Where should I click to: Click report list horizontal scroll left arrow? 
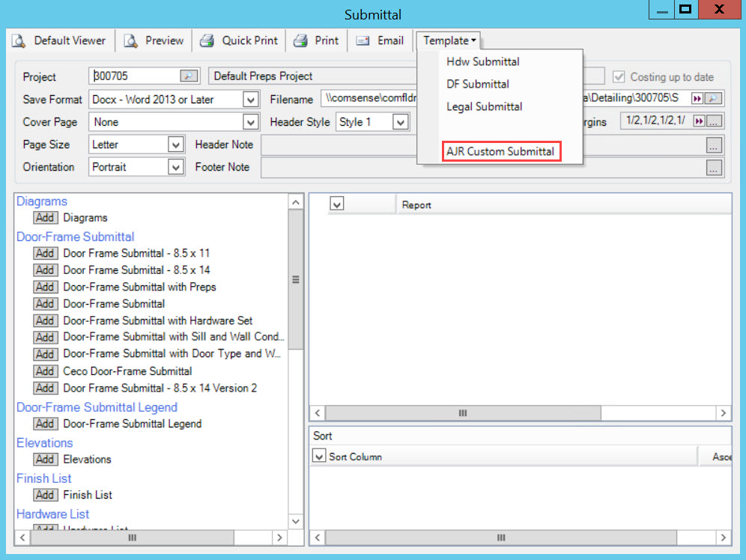22,538
